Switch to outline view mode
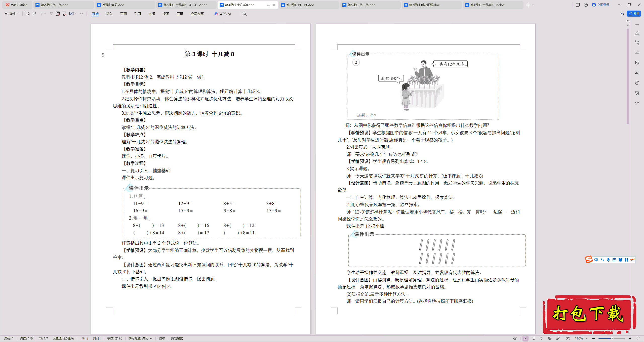The image size is (644, 342). [x=533, y=338]
